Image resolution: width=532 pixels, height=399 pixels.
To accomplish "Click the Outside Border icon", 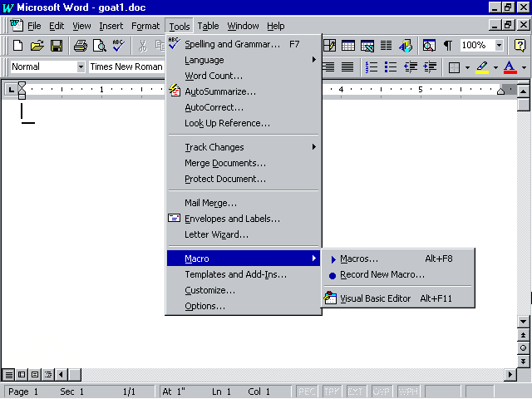I will coord(454,67).
